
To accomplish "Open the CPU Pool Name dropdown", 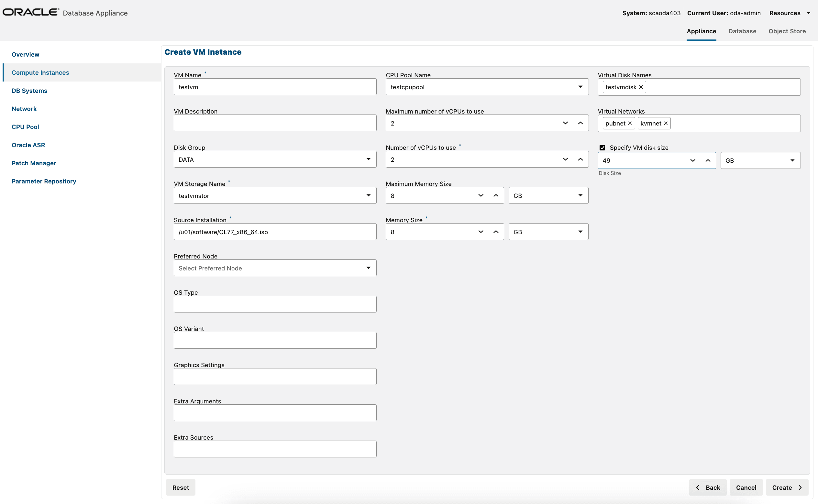I will [581, 87].
